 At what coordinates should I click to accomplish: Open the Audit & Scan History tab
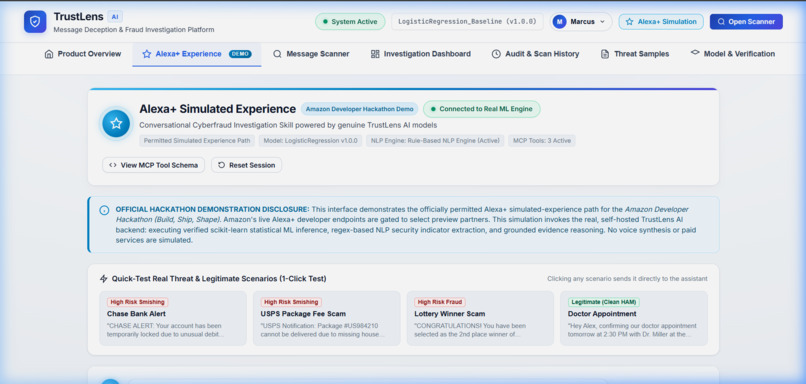click(535, 54)
